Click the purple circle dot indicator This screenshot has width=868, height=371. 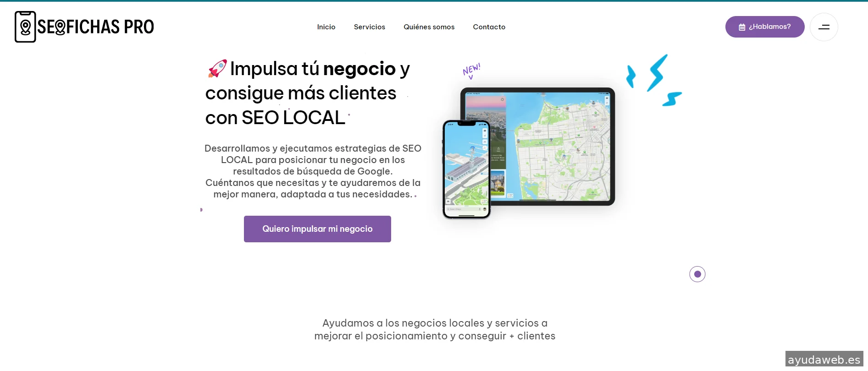[697, 274]
